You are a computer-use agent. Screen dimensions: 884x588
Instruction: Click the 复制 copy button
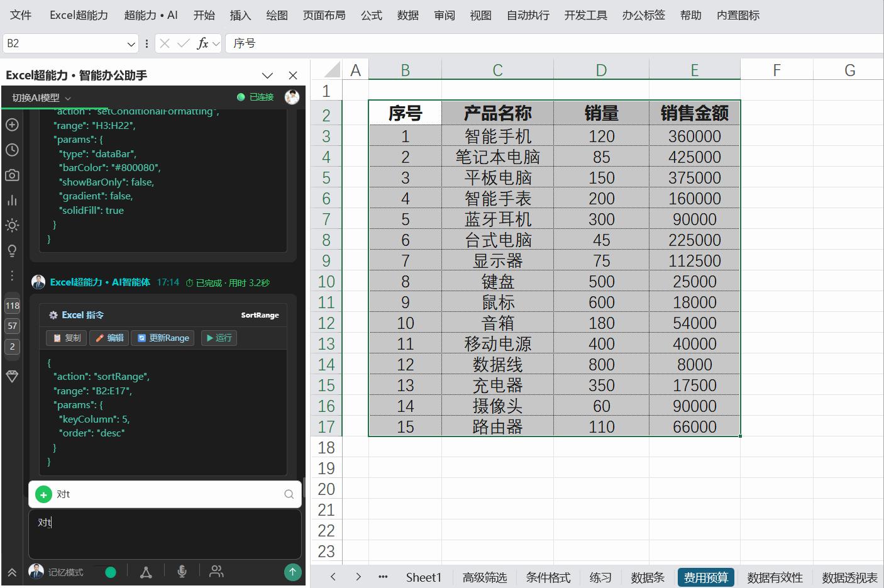pos(67,338)
